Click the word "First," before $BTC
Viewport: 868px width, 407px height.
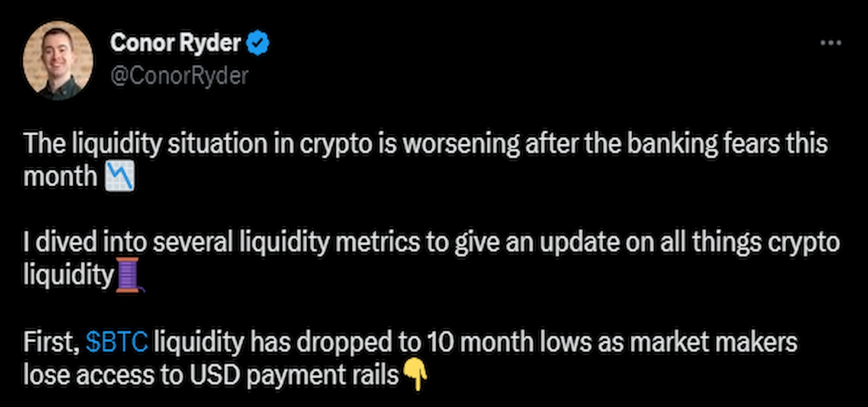click(51, 342)
